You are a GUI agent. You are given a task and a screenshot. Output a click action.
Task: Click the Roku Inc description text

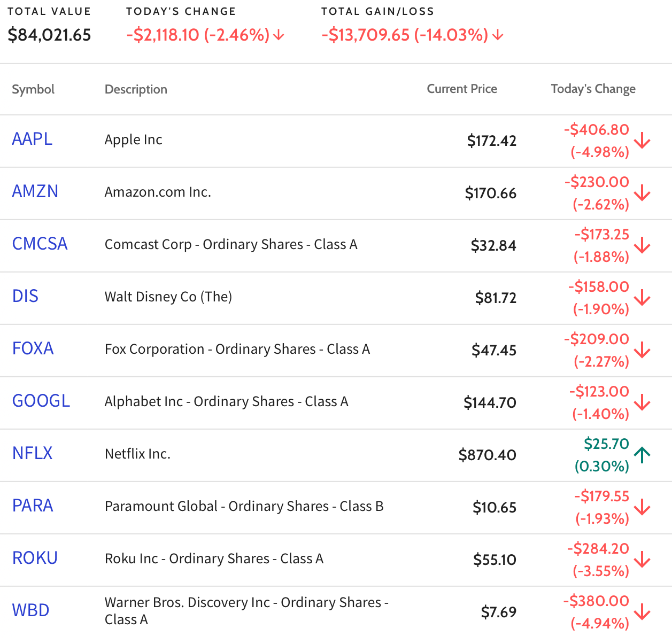[214, 558]
